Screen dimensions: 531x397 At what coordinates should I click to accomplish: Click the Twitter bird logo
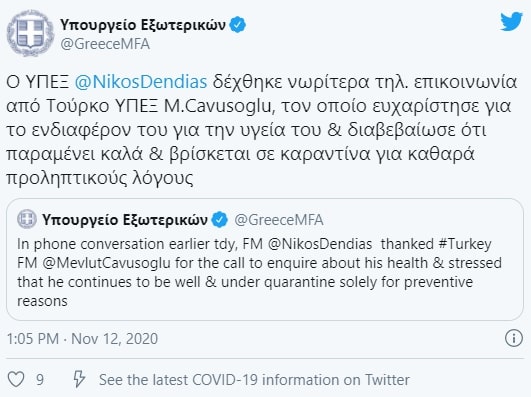point(511,21)
